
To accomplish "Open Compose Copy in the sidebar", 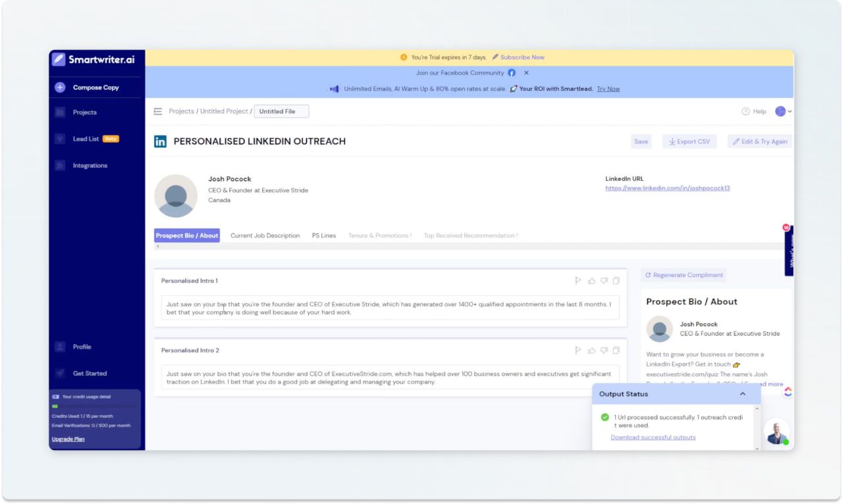I will [x=96, y=88].
